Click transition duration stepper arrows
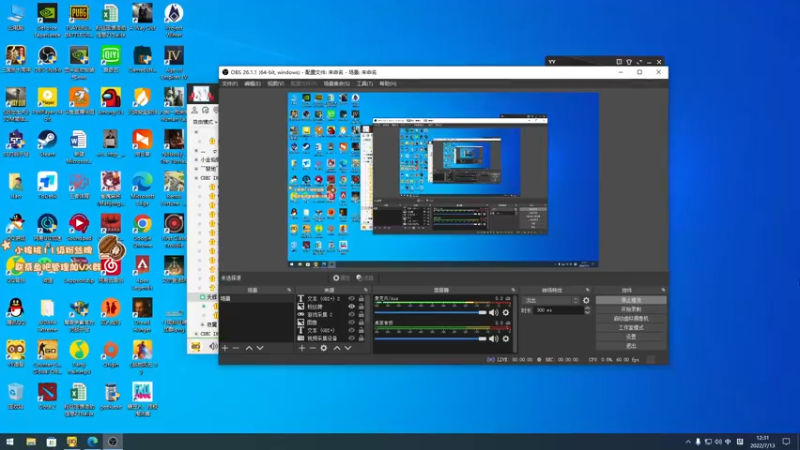 pos(587,310)
